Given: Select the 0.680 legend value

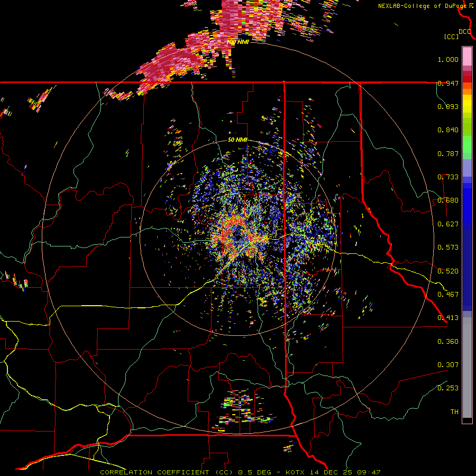Looking at the screenshot, I should pos(448,200).
